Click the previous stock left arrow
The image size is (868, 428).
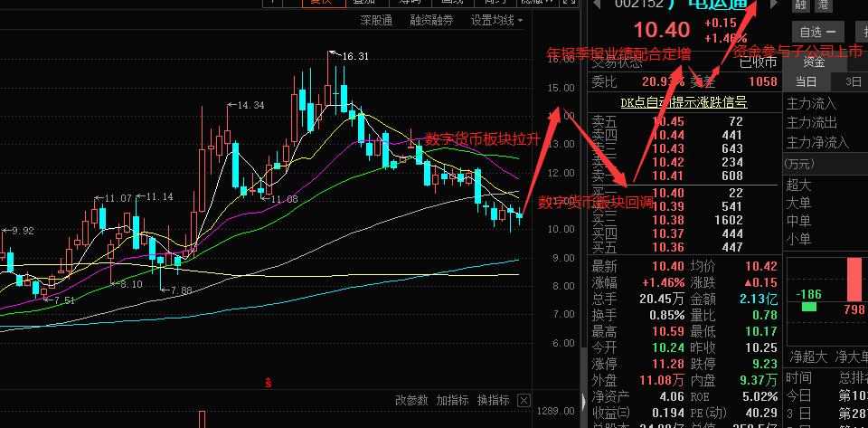(597, 5)
